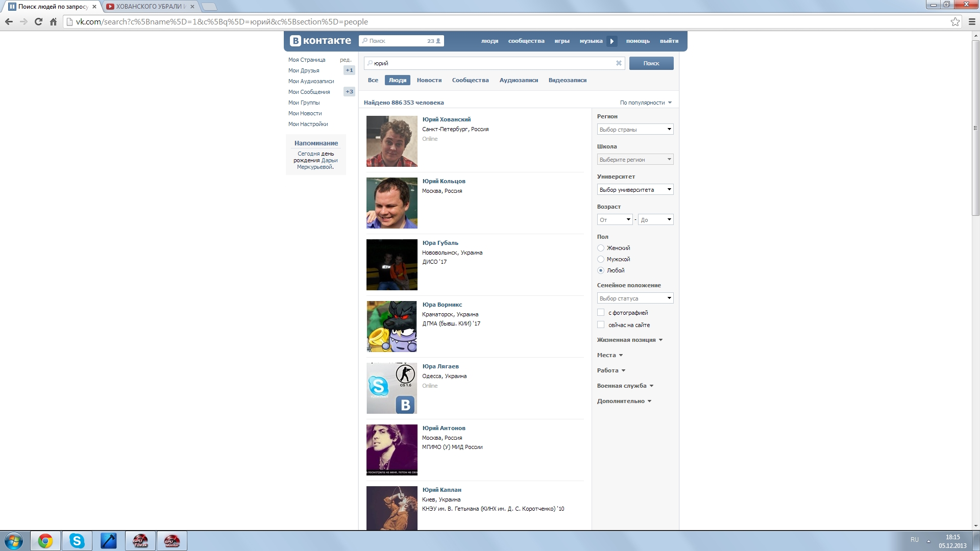Image resolution: width=980 pixels, height=551 pixels.
Task: Bookmark page with the star icon
Action: coord(955,21)
